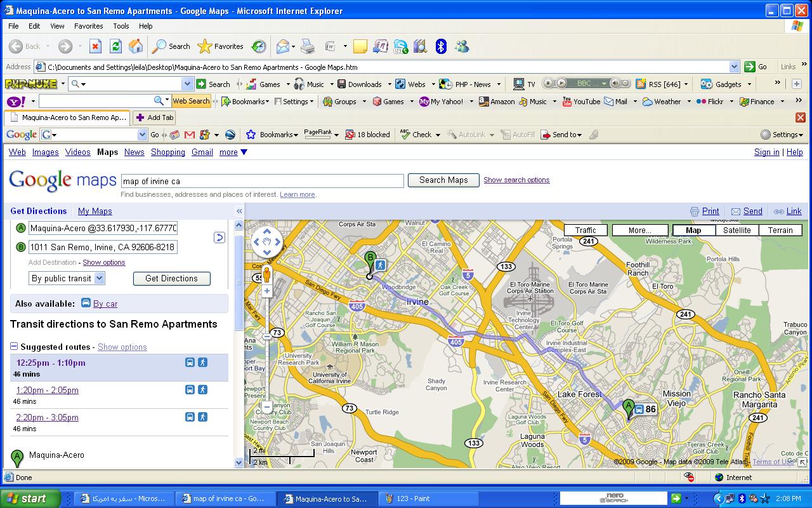Open the Google 'more' dropdown
This screenshot has height=508, width=812.
233,152
